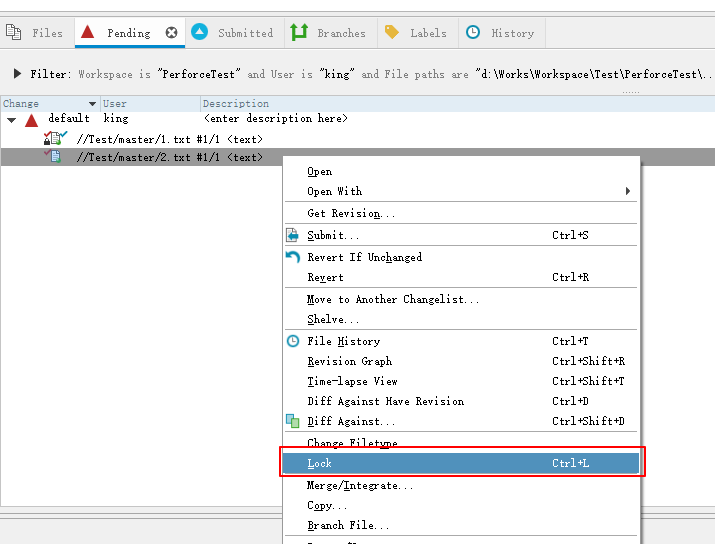Click the 2.txt file icon
Image resolution: width=715 pixels, height=544 pixels.
pyautogui.click(x=53, y=157)
